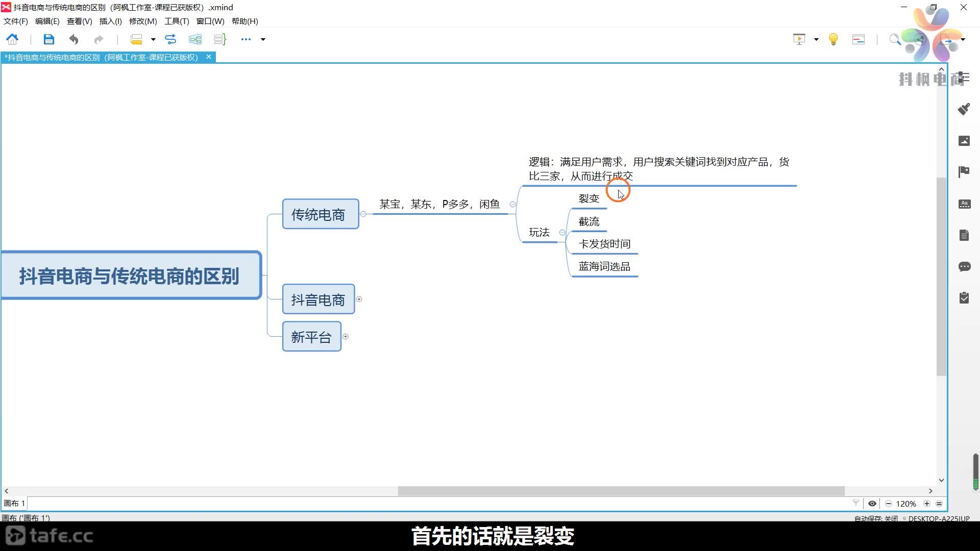Viewport: 980px width, 551px height.
Task: Expand the 新平台 branch
Action: tap(346, 337)
